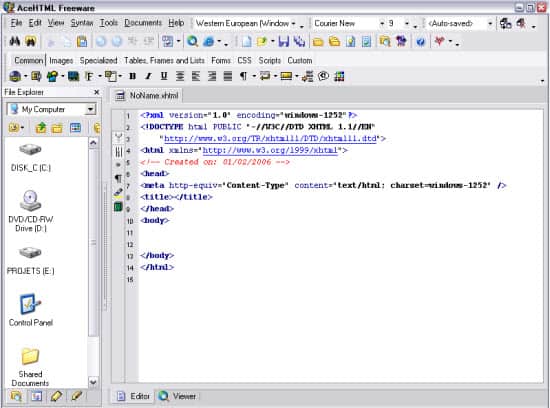550x408 pixels.
Task: Click the yellow binoculars Find Next icon
Action: pyautogui.click(x=31, y=42)
